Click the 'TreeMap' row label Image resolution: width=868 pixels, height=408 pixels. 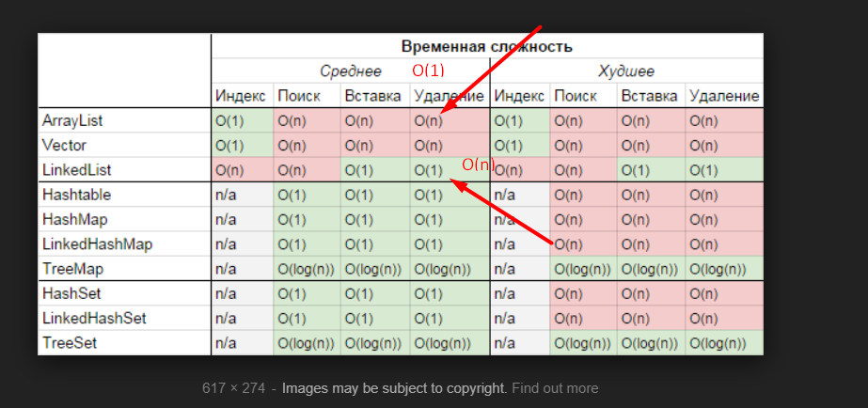[73, 269]
